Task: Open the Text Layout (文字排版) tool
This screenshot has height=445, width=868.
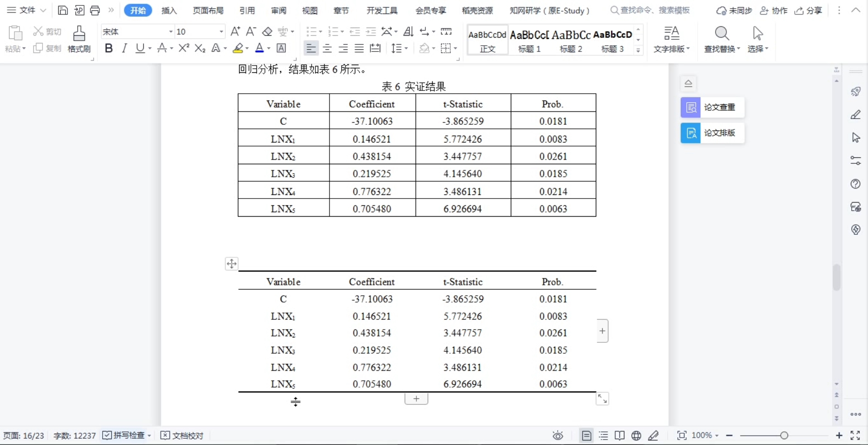Action: coord(672,39)
